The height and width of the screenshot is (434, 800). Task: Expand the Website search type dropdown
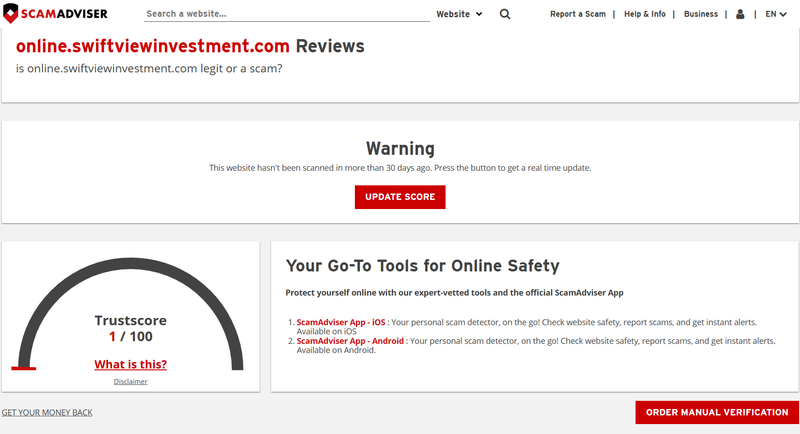459,14
